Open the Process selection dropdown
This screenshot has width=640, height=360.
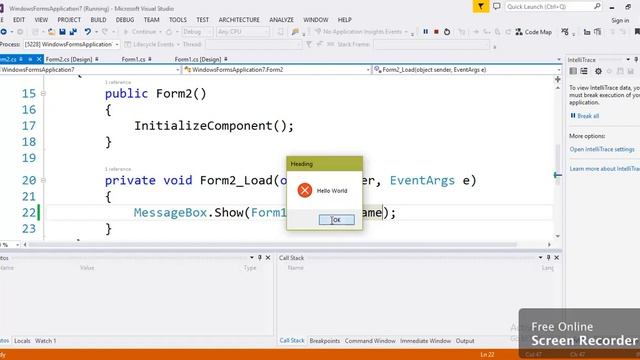coord(117,44)
